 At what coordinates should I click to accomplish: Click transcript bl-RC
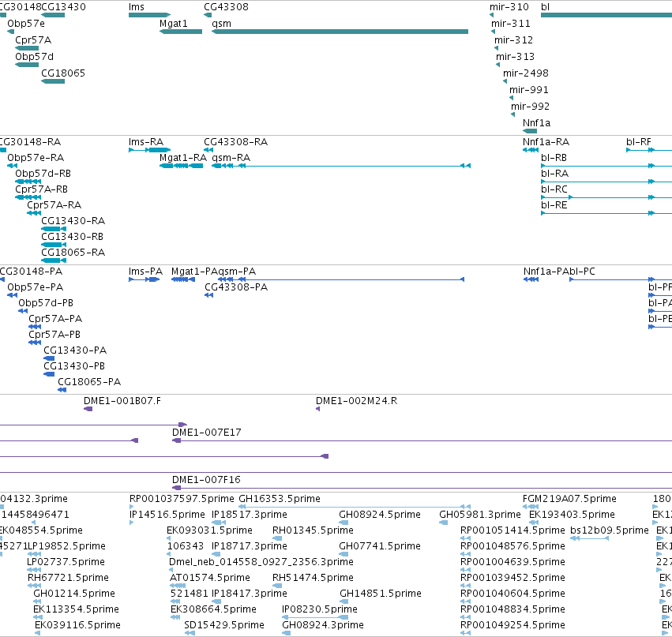coord(554,189)
